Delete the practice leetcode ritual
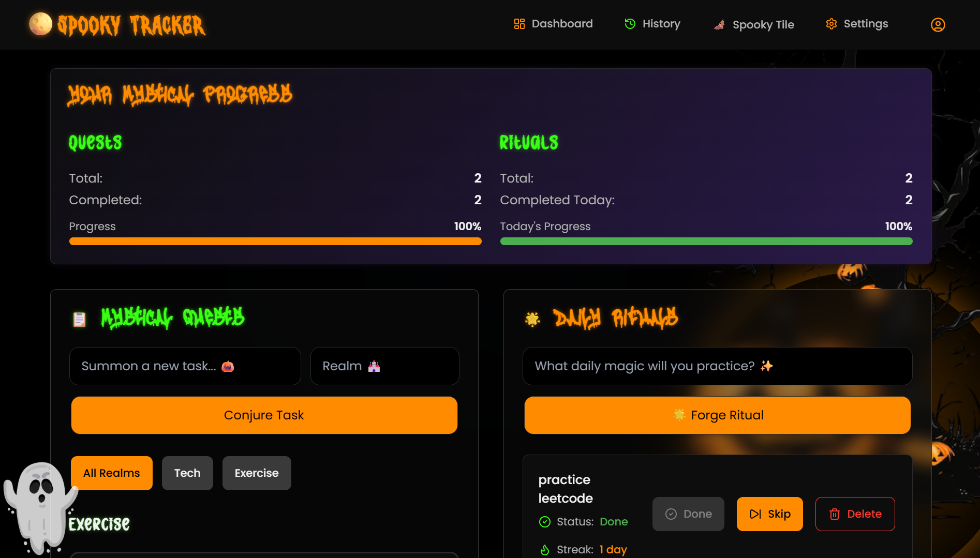The image size is (980, 558). click(855, 514)
